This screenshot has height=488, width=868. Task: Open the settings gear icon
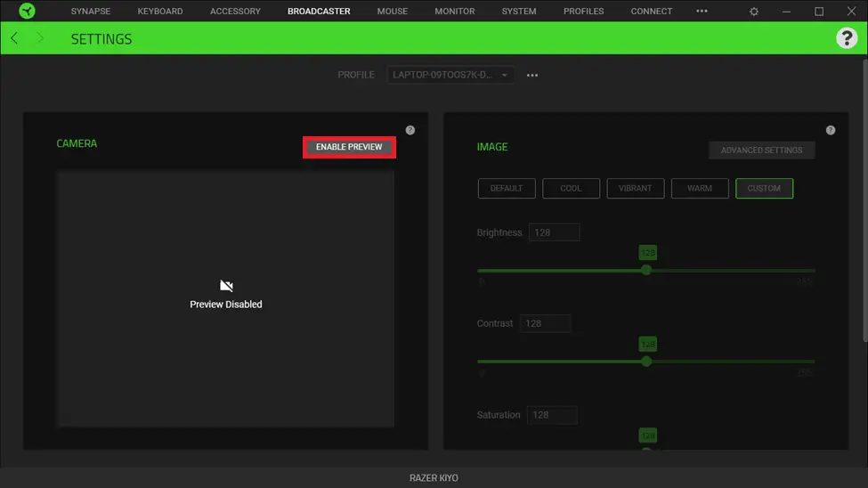(x=755, y=12)
